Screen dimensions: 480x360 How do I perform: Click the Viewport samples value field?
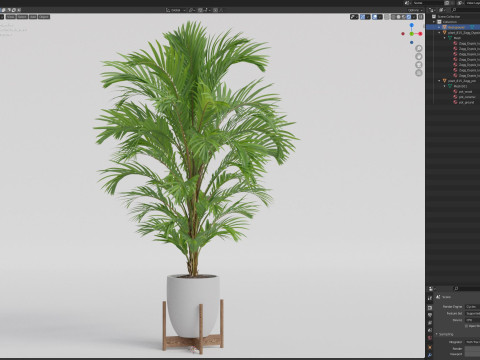(472, 354)
